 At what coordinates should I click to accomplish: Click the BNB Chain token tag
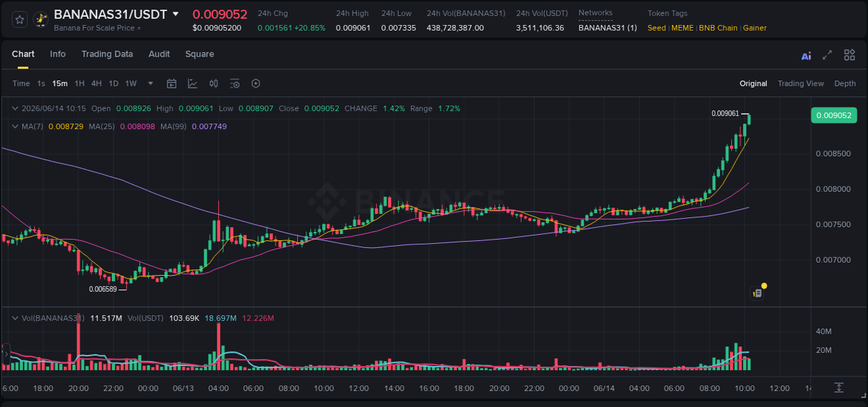click(x=718, y=28)
